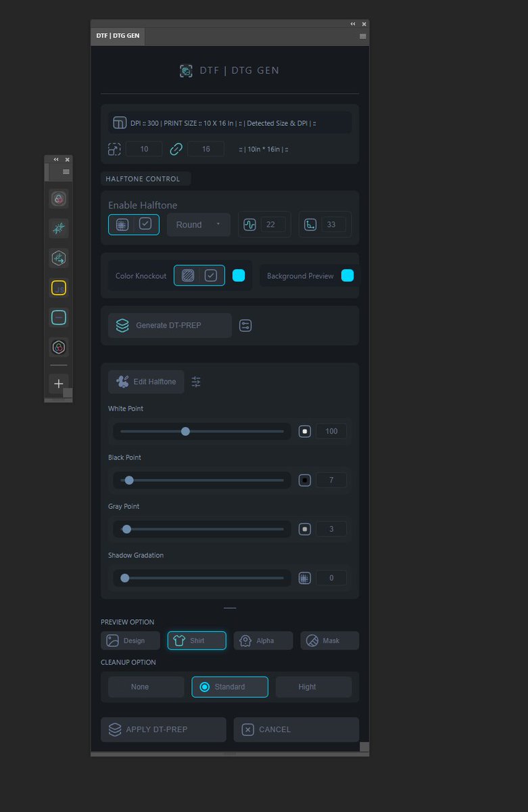Click the halftone grid pattern icon
The width and height of the screenshot is (528, 812).
(x=122, y=225)
